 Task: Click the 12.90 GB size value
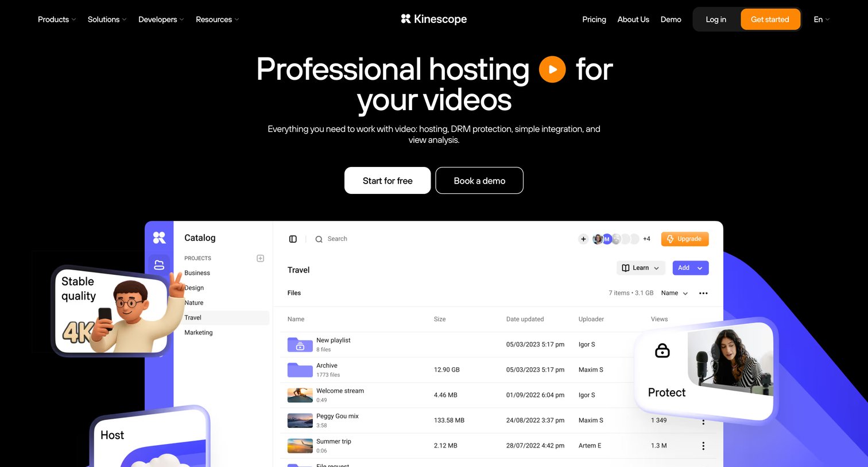(447, 370)
